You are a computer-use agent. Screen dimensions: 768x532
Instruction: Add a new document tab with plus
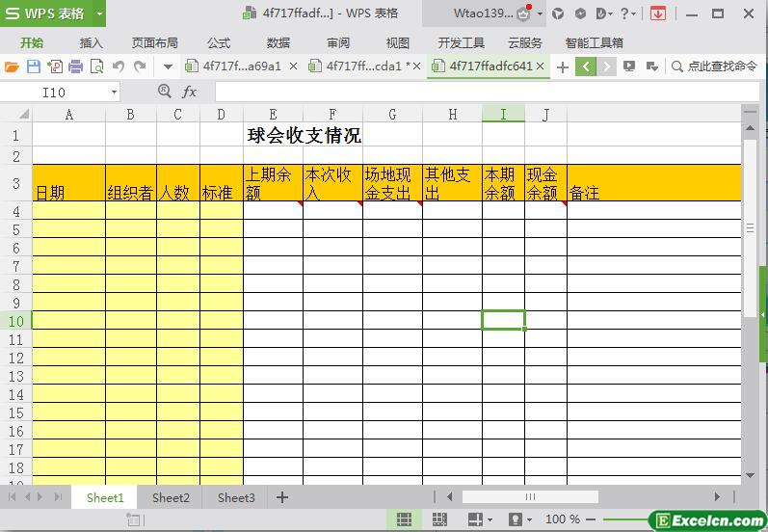(x=563, y=66)
